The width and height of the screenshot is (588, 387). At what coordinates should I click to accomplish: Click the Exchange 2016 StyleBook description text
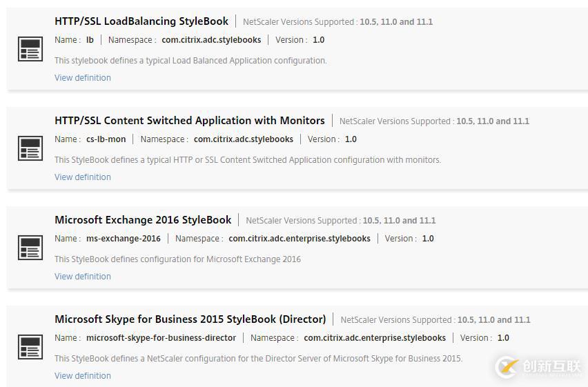click(x=177, y=259)
